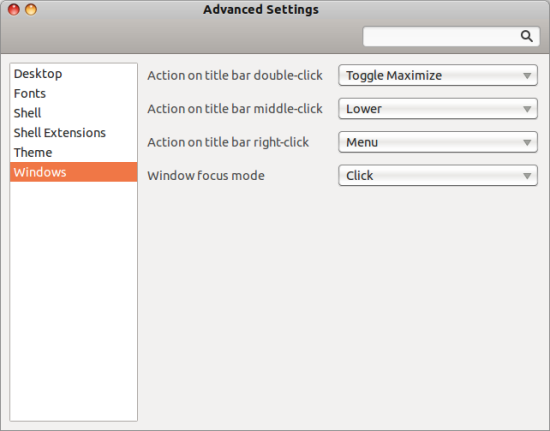
Task: Click the magnifier icon in search box
Action: point(526,36)
